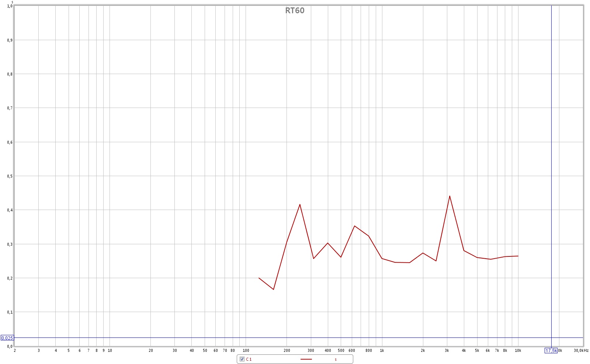Click the vertical blue cursor line
Screen dimensions: 590x364
pyautogui.click(x=551, y=147)
